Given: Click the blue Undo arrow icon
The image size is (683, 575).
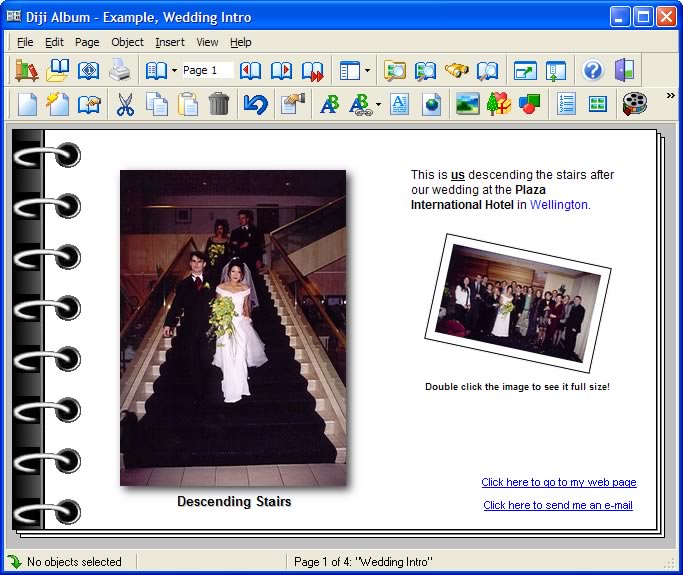Looking at the screenshot, I should point(255,104).
